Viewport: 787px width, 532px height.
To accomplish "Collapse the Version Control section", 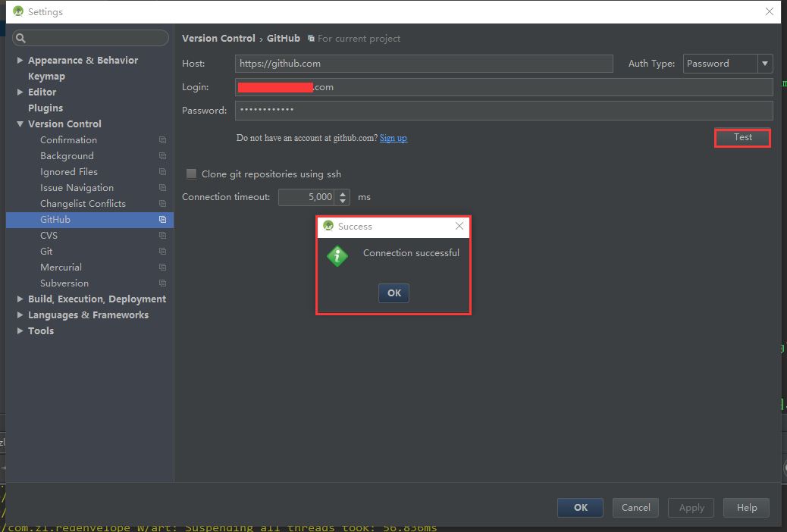I will [x=20, y=124].
